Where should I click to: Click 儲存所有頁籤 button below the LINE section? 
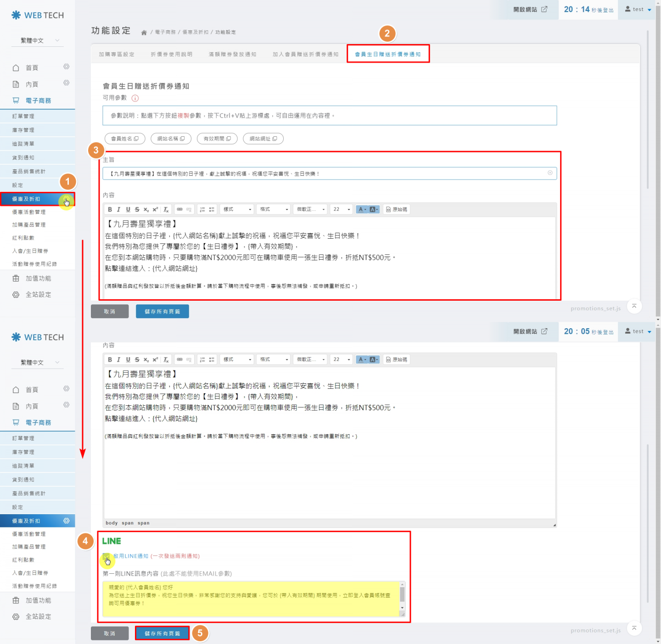(162, 633)
